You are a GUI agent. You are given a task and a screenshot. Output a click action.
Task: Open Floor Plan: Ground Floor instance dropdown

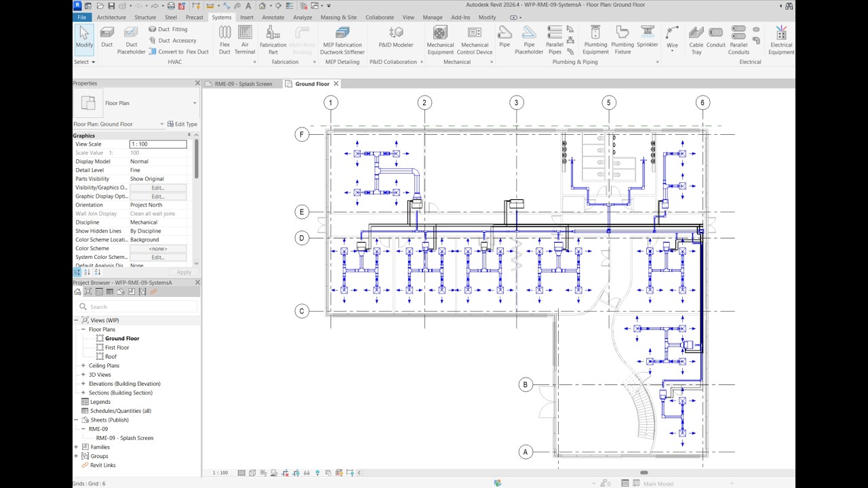tap(162, 124)
